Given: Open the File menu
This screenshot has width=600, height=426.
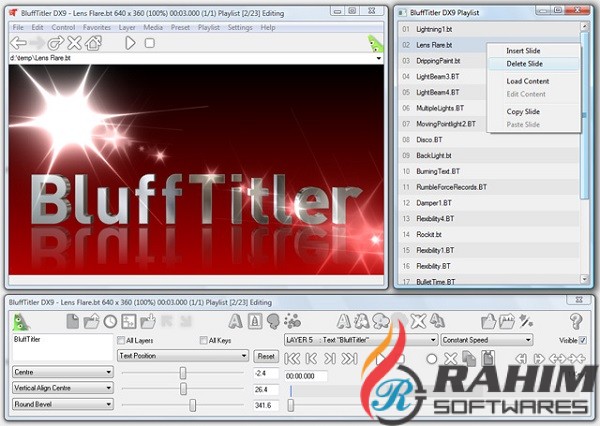Looking at the screenshot, I should 18,28.
